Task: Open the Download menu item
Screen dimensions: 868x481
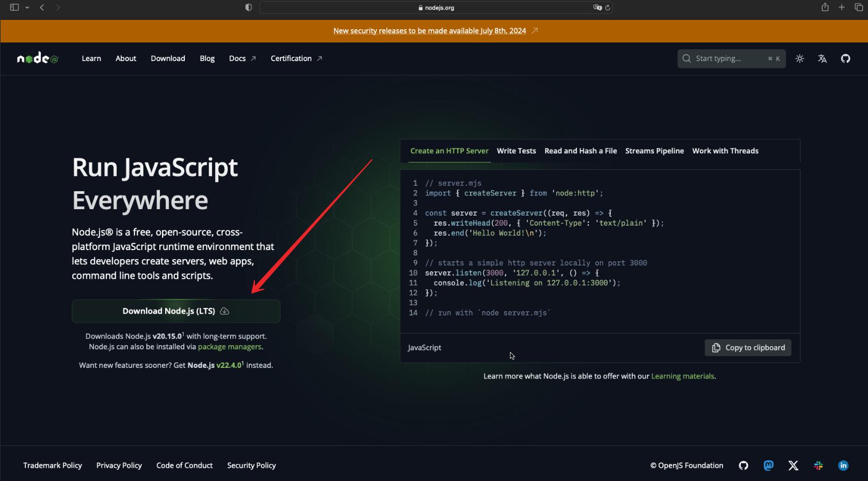Action: click(168, 58)
